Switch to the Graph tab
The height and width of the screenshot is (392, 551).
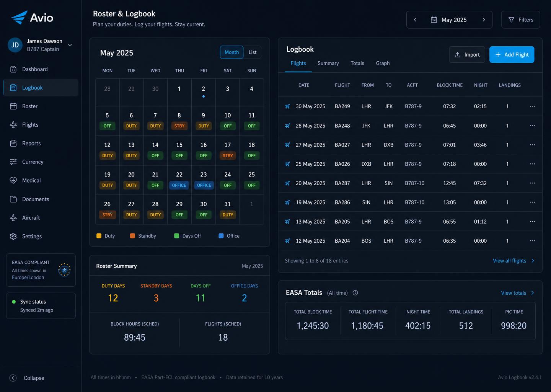383,64
